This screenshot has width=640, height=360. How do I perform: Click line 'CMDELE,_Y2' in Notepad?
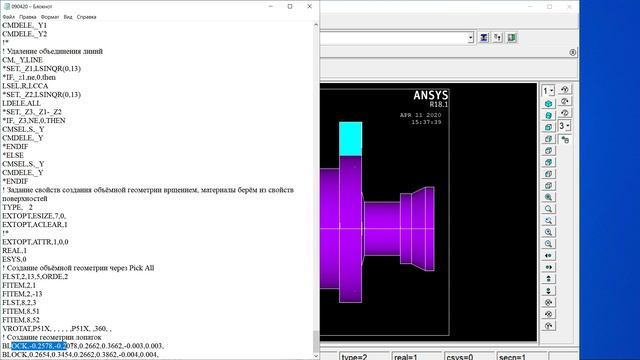point(24,34)
